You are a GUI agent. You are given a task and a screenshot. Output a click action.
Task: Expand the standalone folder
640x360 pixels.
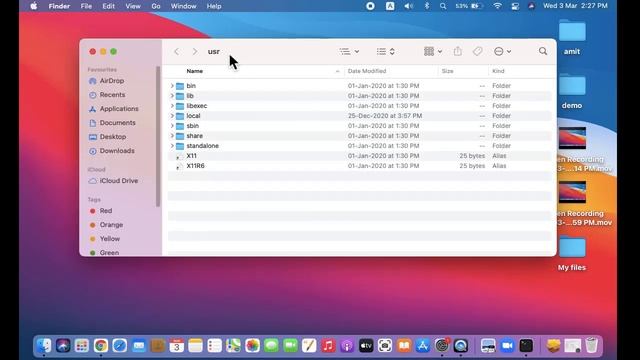pos(172,146)
